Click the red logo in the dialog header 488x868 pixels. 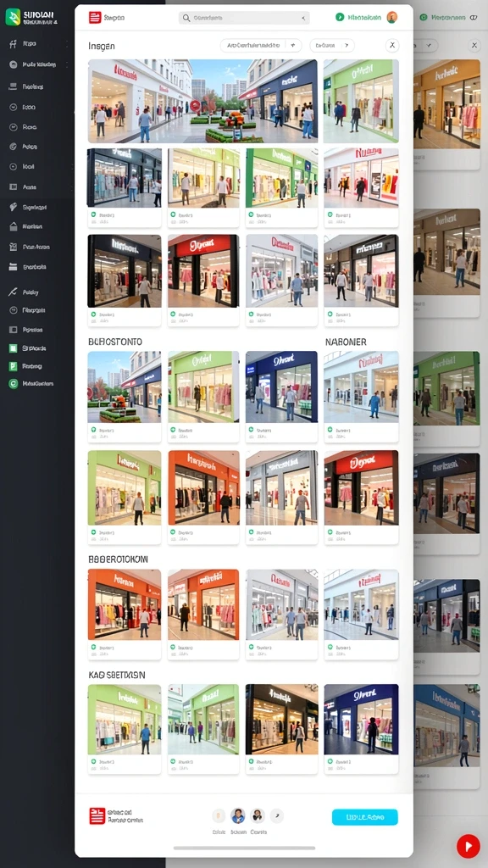pyautogui.click(x=95, y=18)
